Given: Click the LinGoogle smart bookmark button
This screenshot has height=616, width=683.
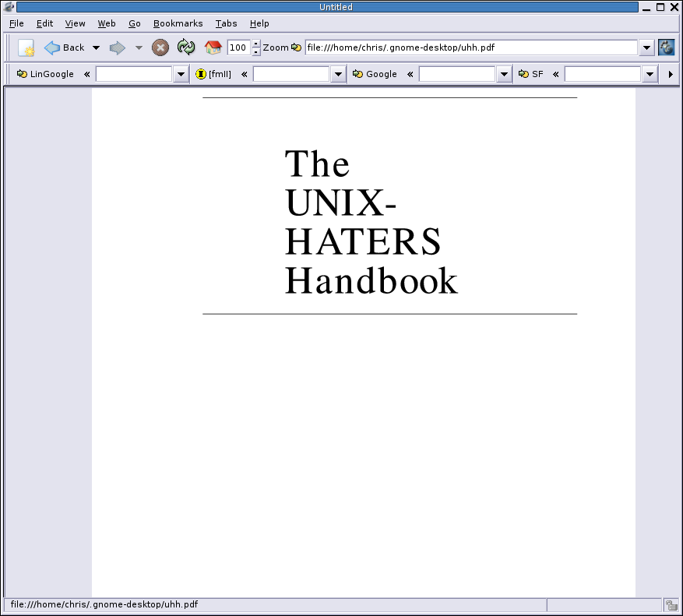Looking at the screenshot, I should (46, 74).
